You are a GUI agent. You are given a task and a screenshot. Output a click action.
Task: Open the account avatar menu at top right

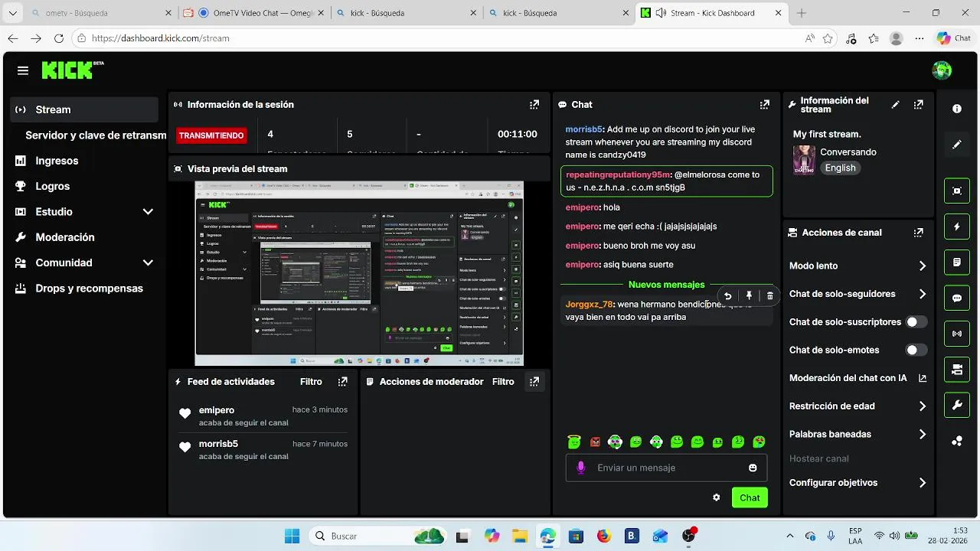pos(942,70)
